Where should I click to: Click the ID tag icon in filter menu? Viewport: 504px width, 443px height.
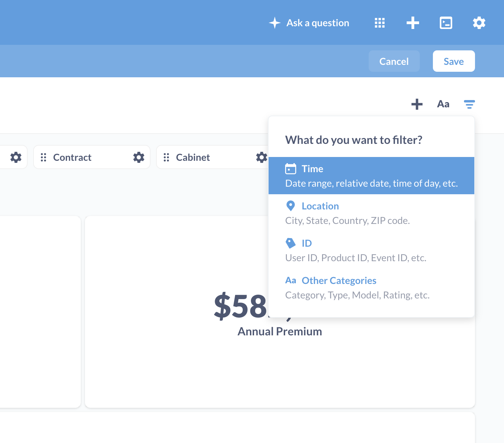[291, 243]
